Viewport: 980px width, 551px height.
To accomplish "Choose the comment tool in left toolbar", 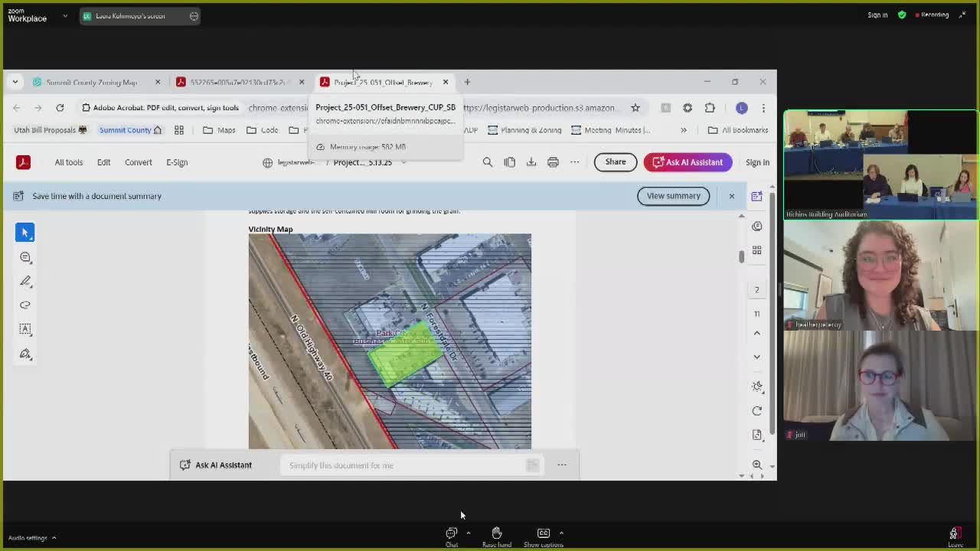I will point(24,257).
